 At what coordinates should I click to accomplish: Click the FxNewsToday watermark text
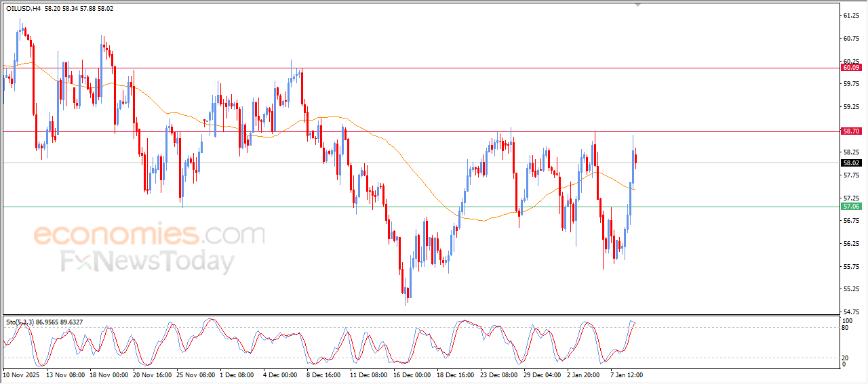pos(148,261)
